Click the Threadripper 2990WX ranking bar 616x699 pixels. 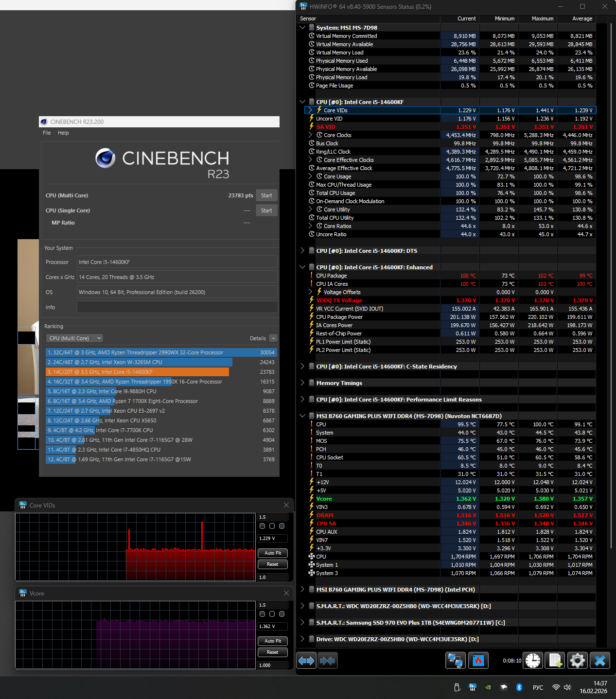pyautogui.click(x=161, y=352)
